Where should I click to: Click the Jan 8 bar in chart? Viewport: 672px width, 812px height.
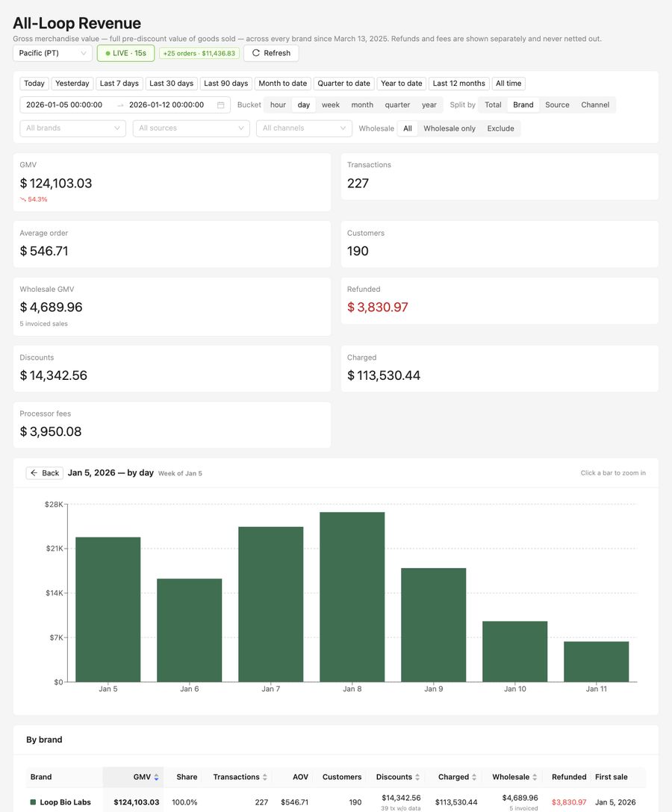(x=352, y=597)
